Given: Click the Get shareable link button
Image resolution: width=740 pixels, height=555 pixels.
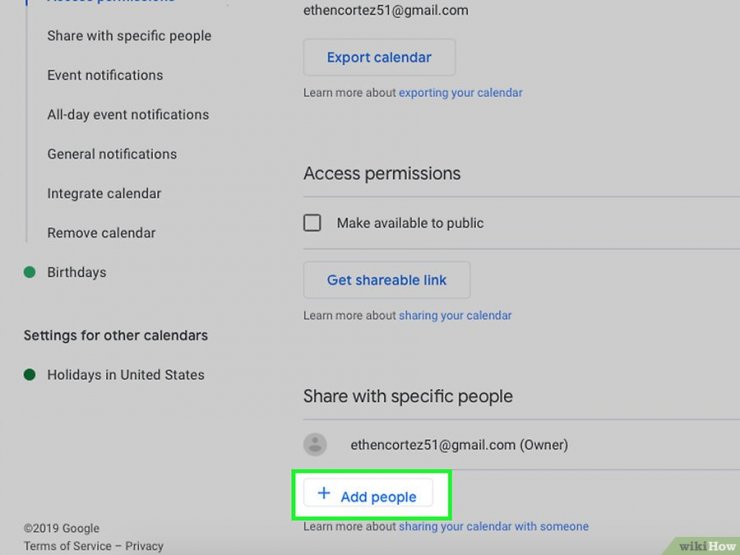Looking at the screenshot, I should [387, 280].
